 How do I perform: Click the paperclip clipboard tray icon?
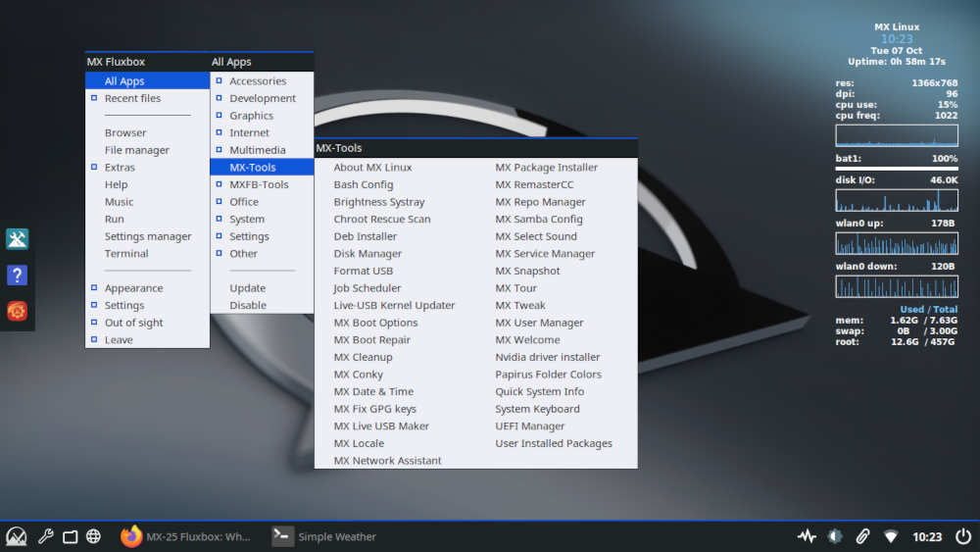(862, 536)
